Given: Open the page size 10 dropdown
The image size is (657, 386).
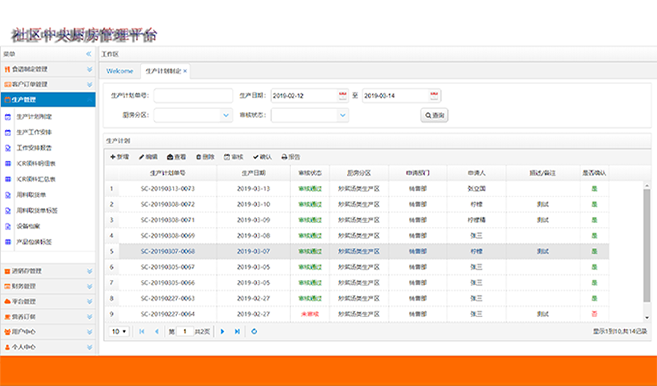Looking at the screenshot, I should click(119, 331).
